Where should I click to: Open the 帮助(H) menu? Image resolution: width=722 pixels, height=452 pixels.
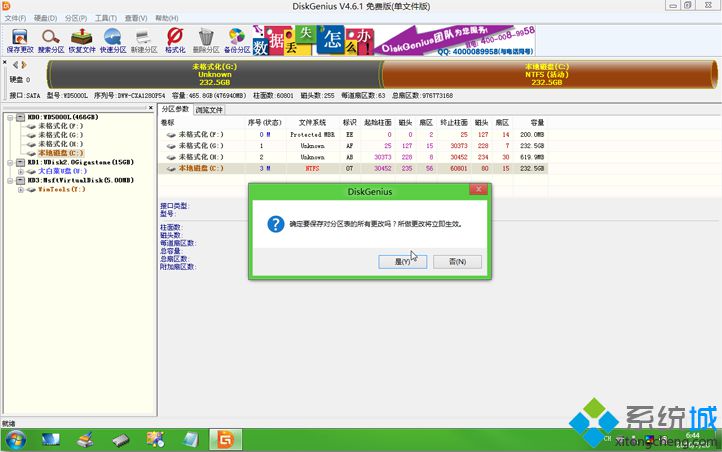[167, 18]
